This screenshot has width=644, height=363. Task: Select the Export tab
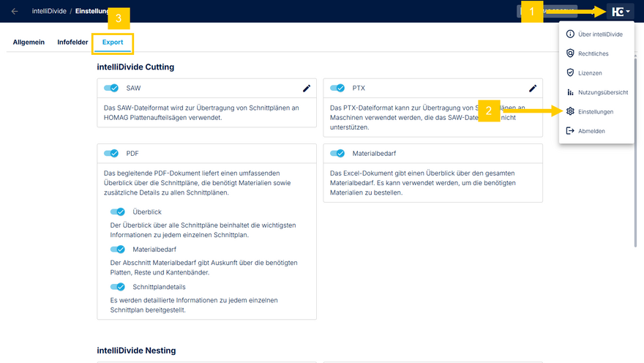point(112,42)
